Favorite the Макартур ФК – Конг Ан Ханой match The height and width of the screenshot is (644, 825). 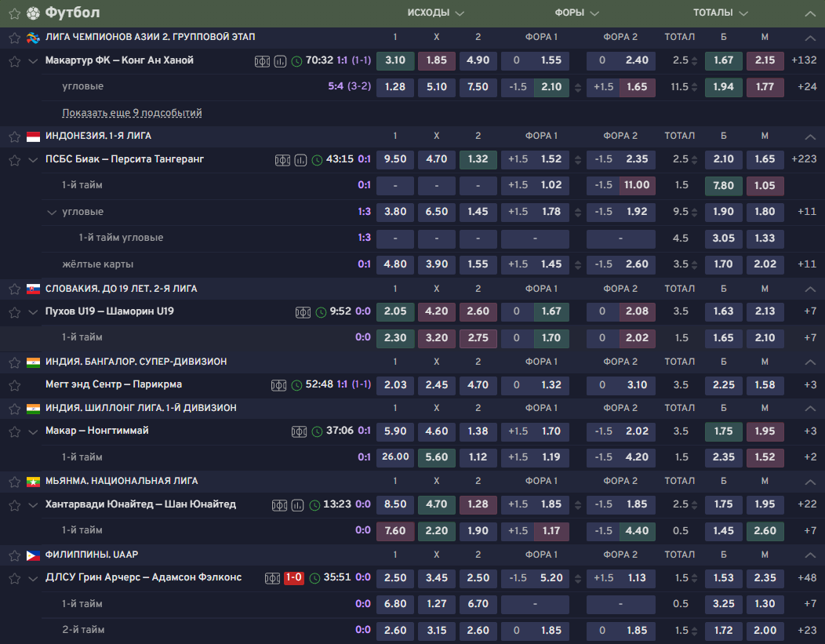[14, 61]
